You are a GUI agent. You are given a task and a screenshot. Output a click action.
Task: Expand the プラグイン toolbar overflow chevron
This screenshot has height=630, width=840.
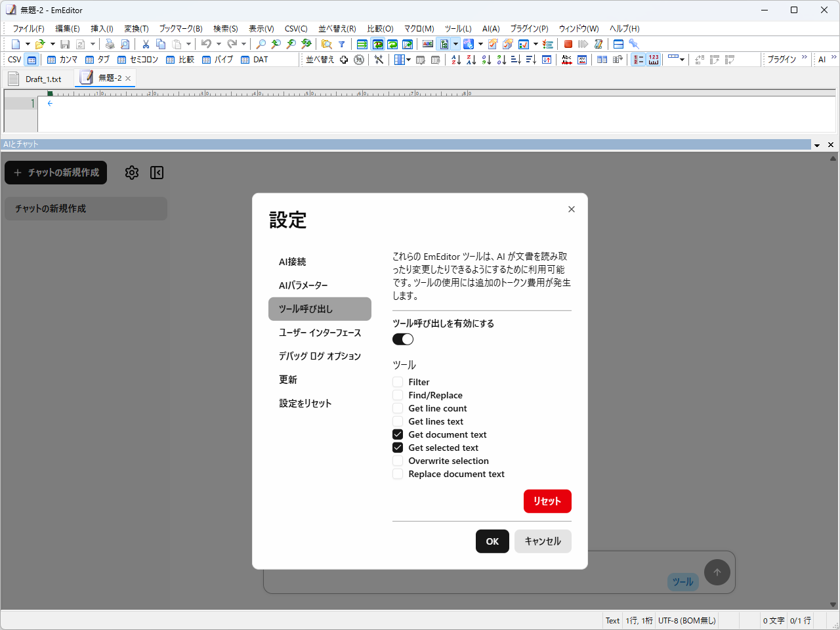tap(805, 58)
